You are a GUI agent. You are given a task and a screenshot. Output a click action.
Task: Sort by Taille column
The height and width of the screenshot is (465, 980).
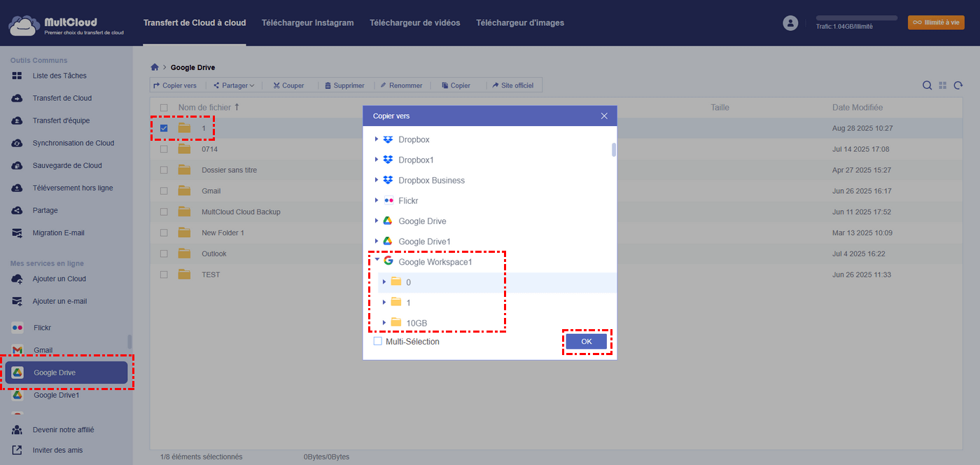(720, 107)
